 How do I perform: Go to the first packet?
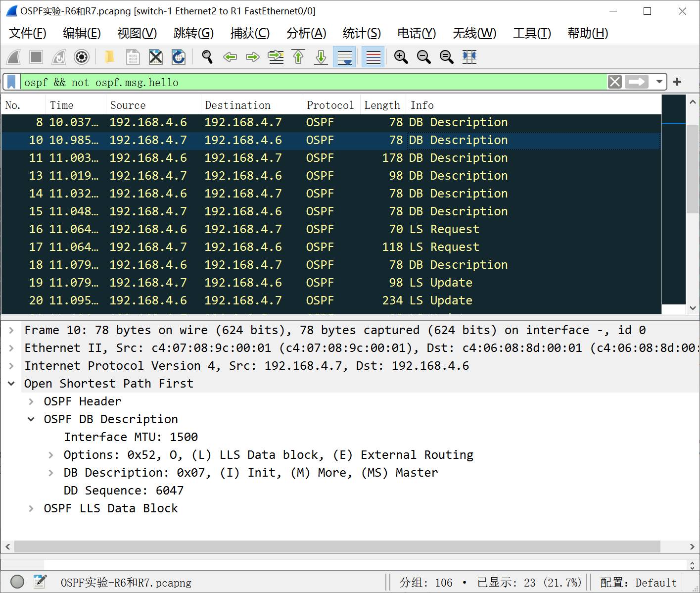[x=298, y=57]
